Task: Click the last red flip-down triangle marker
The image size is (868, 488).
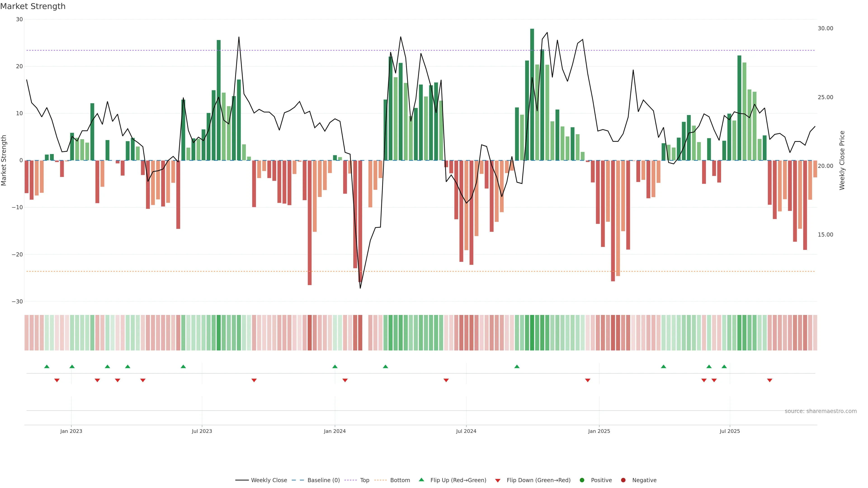Action: [x=770, y=380]
